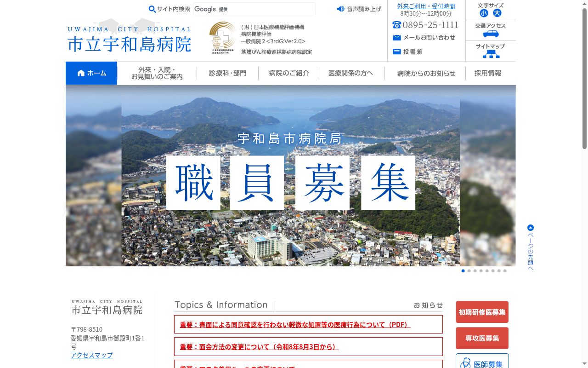Click the 初期研修医募集 red button
The width and height of the screenshot is (588, 368).
coord(482,312)
